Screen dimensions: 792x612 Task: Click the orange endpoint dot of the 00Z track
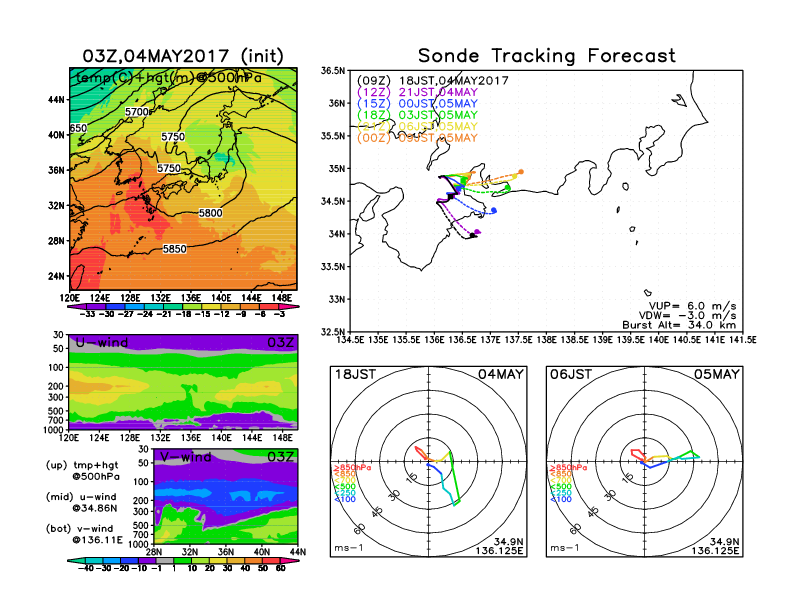521,172
